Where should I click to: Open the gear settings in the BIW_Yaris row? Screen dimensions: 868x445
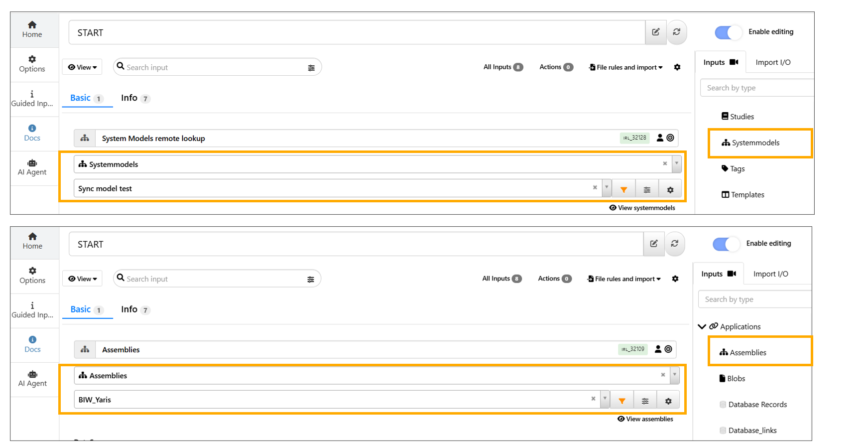click(x=668, y=401)
